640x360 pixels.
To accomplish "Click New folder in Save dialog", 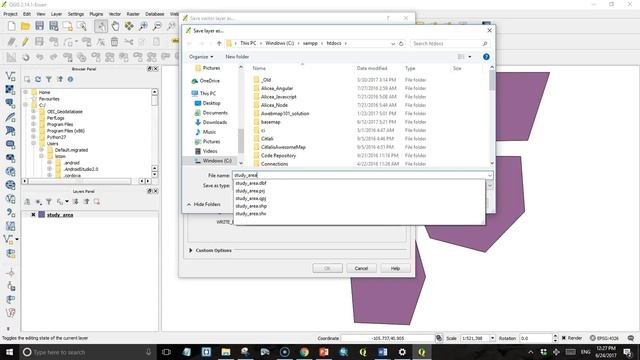I will (x=237, y=57).
